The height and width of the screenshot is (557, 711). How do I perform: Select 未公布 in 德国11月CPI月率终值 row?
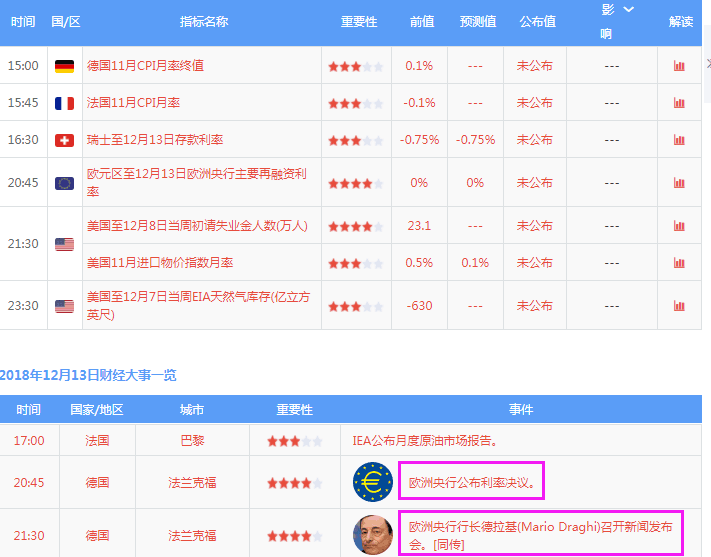535,66
